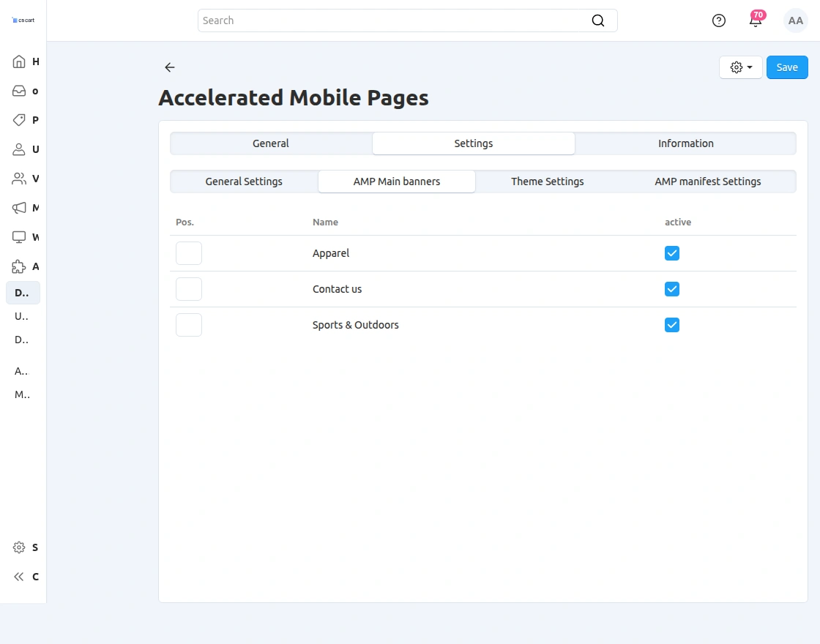The height and width of the screenshot is (644, 820).
Task: Open the Theme Settings sub-tab
Action: coord(547,181)
